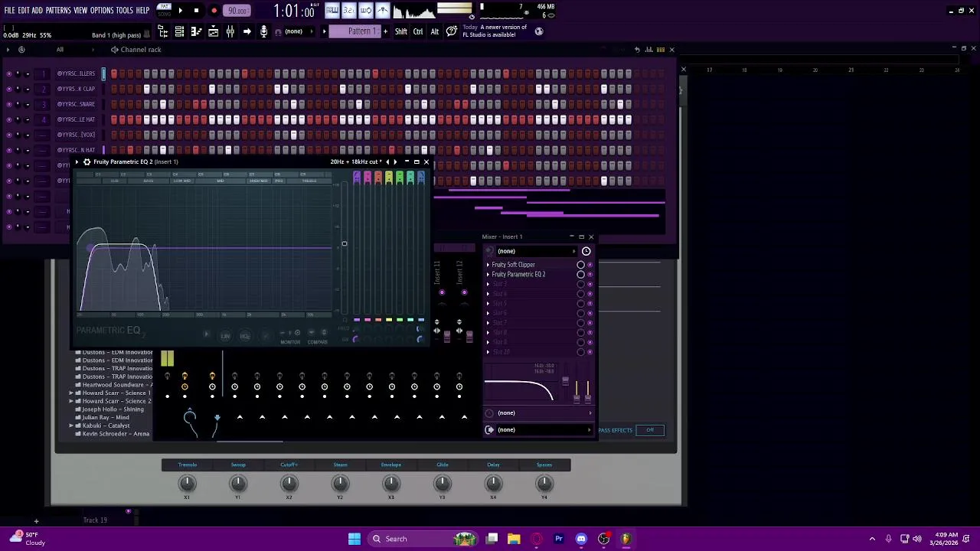Select previous EQ preset arrow

[387, 162]
